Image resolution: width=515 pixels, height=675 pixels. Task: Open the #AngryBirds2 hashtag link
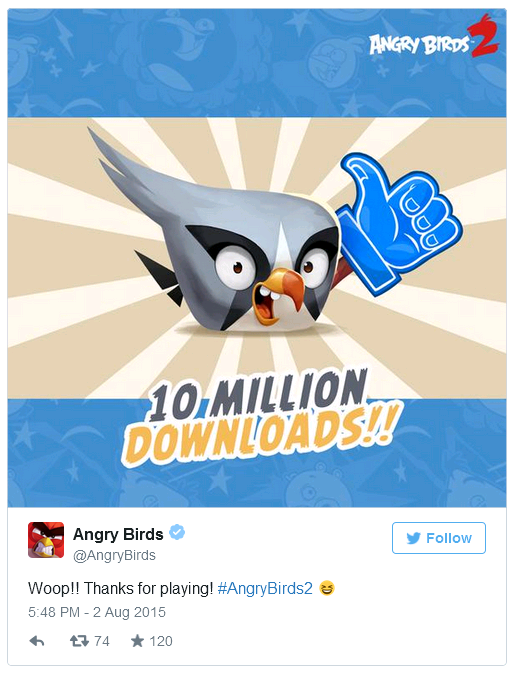point(265,588)
